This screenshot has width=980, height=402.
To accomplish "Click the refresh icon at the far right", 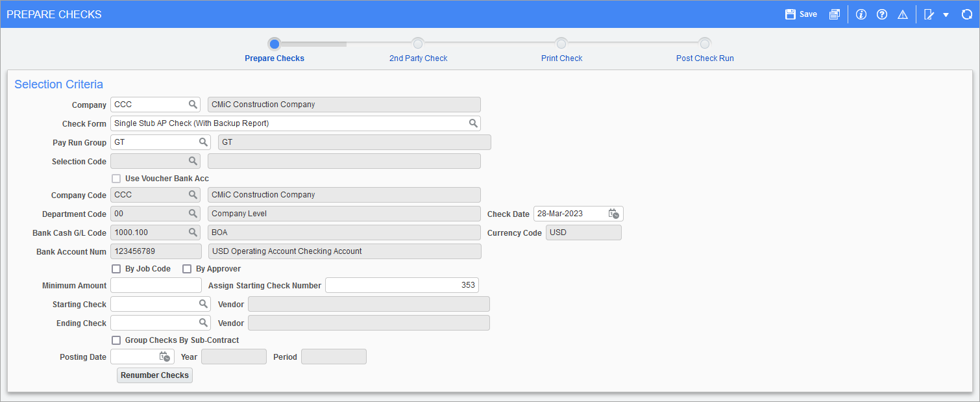I will 967,14.
